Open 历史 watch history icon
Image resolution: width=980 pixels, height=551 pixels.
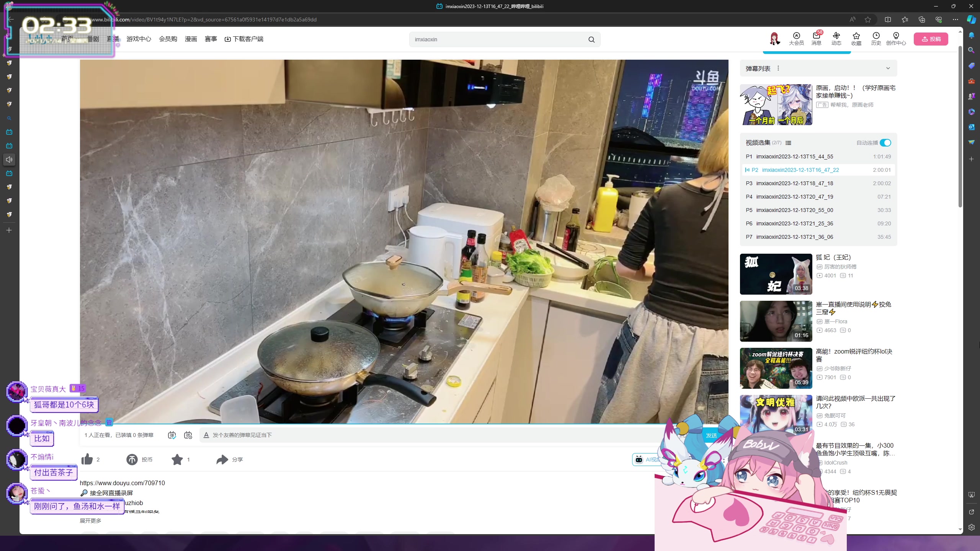coord(876,39)
